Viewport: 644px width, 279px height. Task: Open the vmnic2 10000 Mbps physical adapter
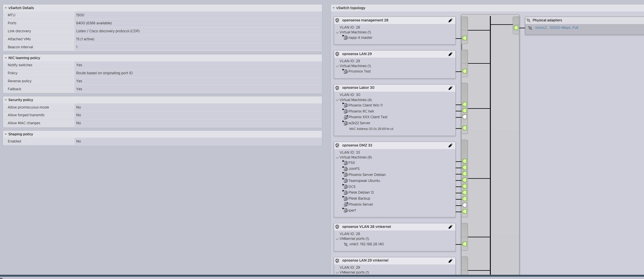(556, 28)
